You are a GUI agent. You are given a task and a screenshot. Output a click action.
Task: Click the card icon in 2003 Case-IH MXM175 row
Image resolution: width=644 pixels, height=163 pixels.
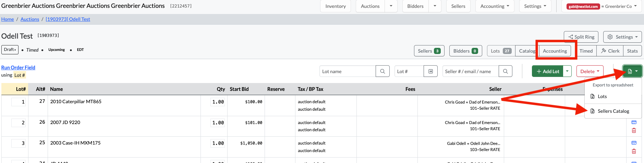pos(634,143)
